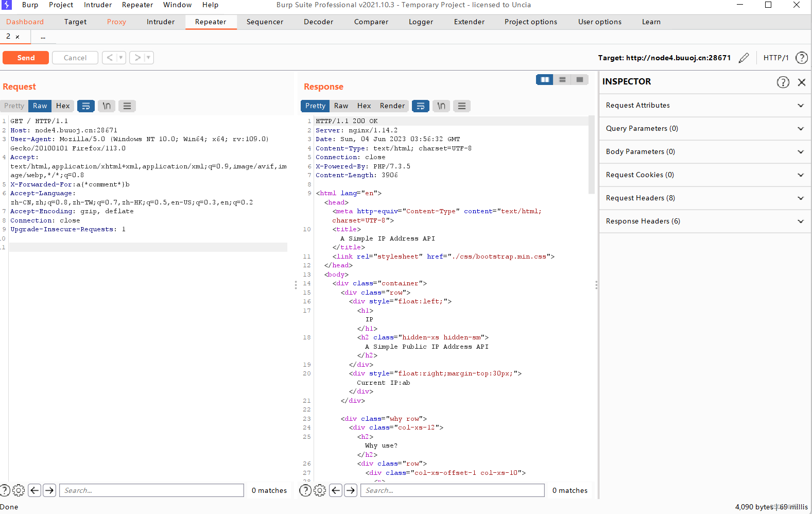Open the Burp menu
This screenshot has height=514, width=812.
(30, 5)
